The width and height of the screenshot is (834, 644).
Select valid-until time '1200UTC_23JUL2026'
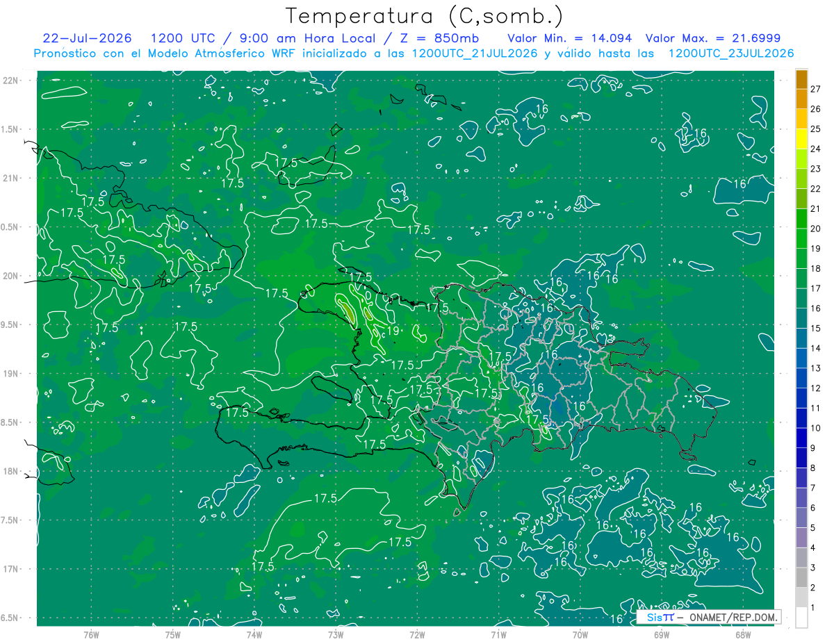pos(731,53)
